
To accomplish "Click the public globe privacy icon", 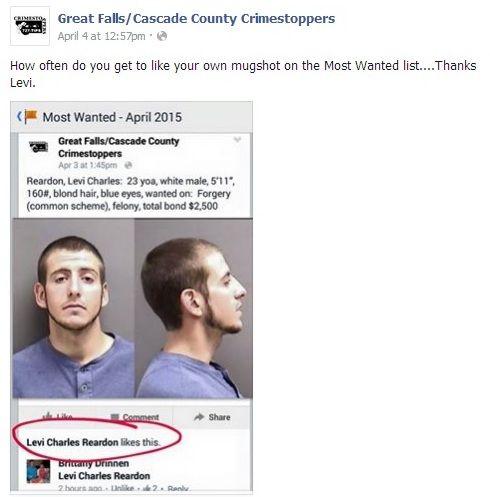I will tap(162, 36).
